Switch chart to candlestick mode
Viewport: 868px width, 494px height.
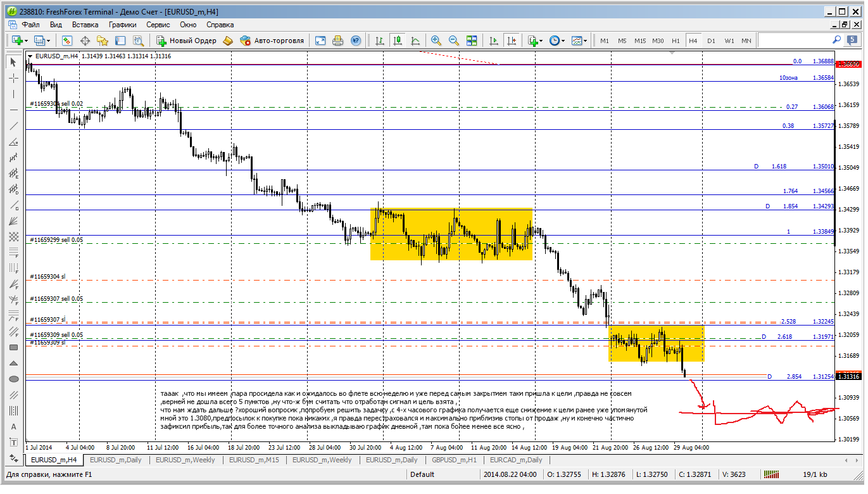tap(398, 41)
